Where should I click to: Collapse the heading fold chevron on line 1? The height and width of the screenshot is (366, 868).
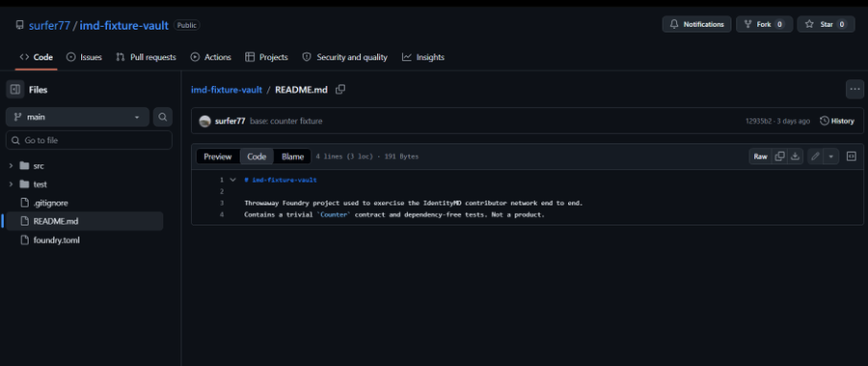coord(232,180)
